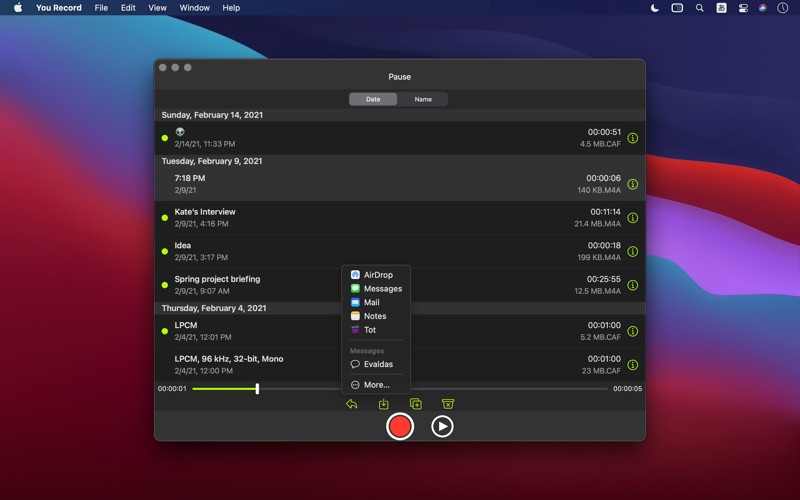Click the duplicate recording icon
The height and width of the screenshot is (500, 800).
(x=416, y=404)
